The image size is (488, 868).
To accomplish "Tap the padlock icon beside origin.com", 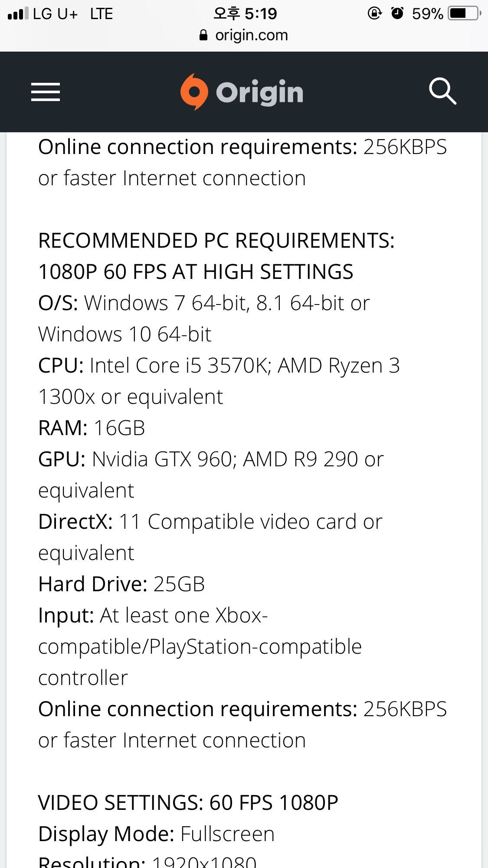I will pos(203,35).
